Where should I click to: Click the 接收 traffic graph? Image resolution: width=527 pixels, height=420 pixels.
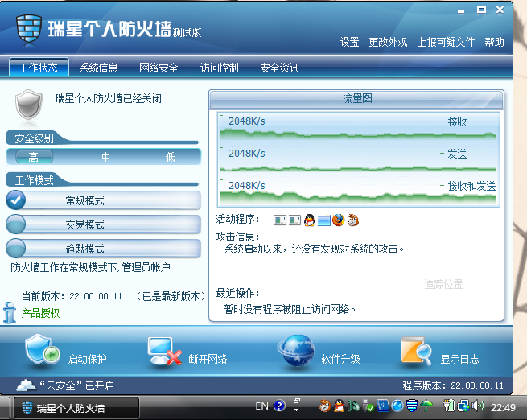[x=359, y=127]
